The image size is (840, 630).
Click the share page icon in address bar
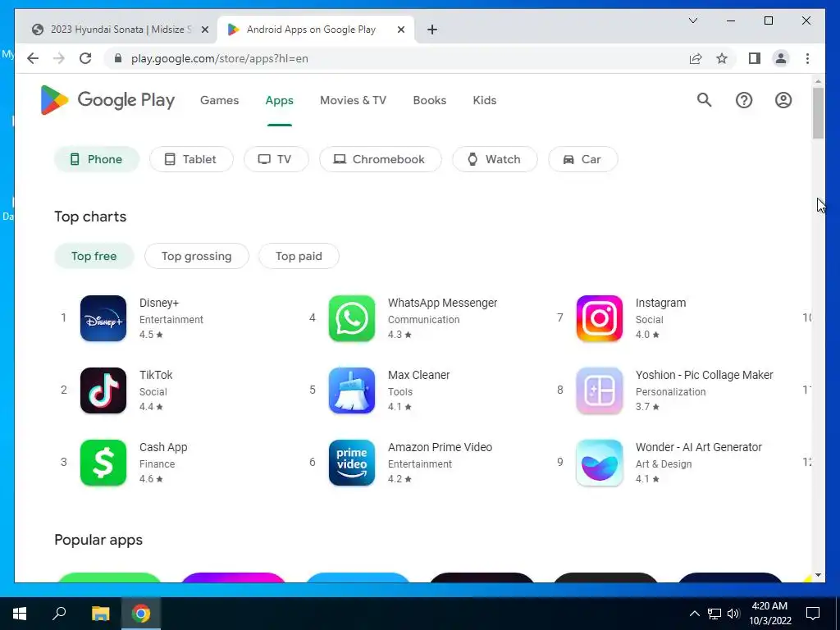[x=696, y=58]
